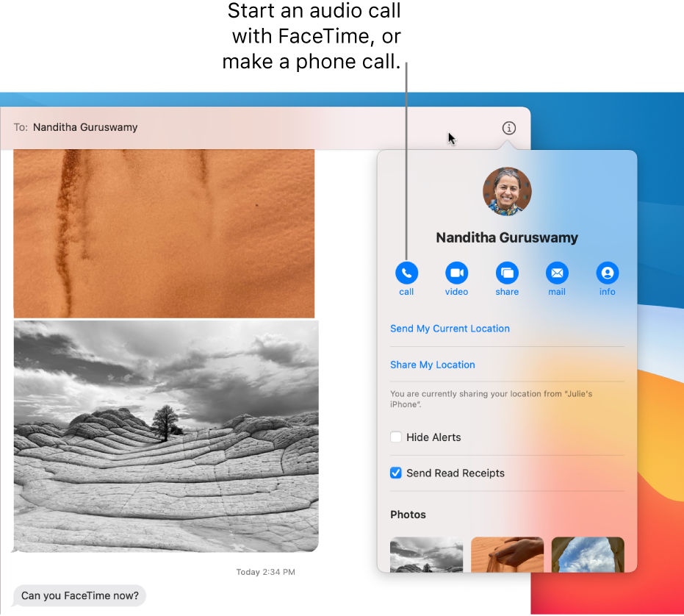684x616 pixels.
Task: Click the sharing location from Julie's iPhone note
Action: click(x=492, y=399)
